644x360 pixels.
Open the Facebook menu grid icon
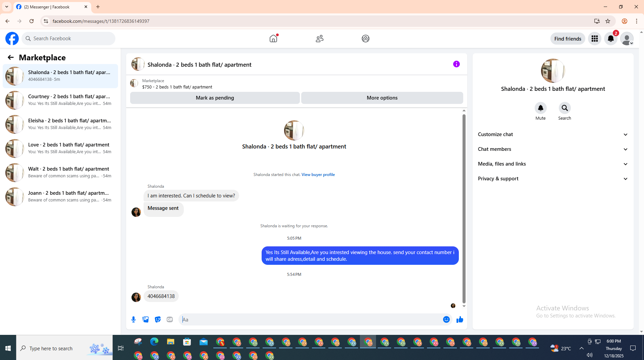pyautogui.click(x=595, y=39)
